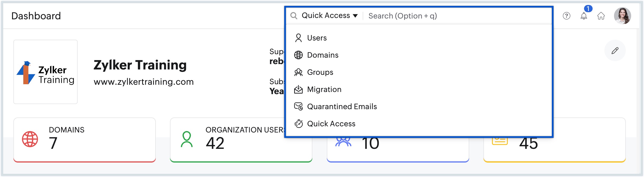Viewport: 644px width, 177px height.
Task: Select Quarantined Emails option
Action: (342, 107)
